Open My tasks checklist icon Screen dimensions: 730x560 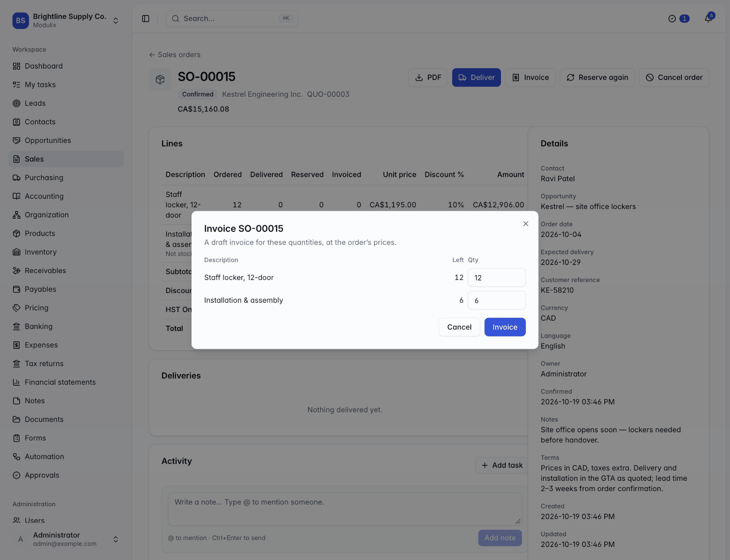(16, 84)
